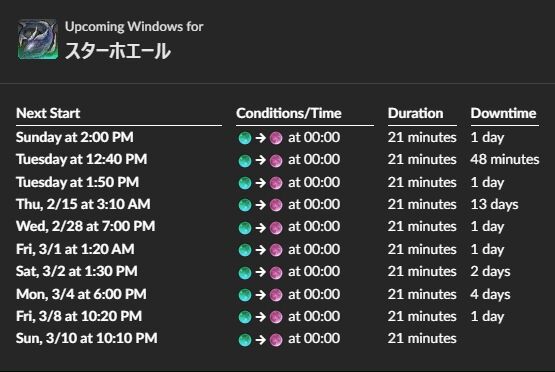Click the スターホエール title text
This screenshot has height=372, width=555.
[x=118, y=51]
